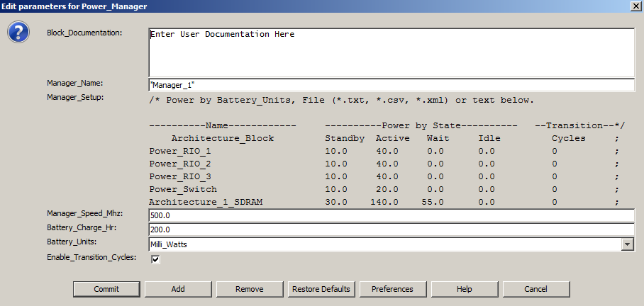Screen dimensions: 644x306
Task: Click the Active value 20.0 for Power_Switch
Action: pyautogui.click(x=387, y=189)
